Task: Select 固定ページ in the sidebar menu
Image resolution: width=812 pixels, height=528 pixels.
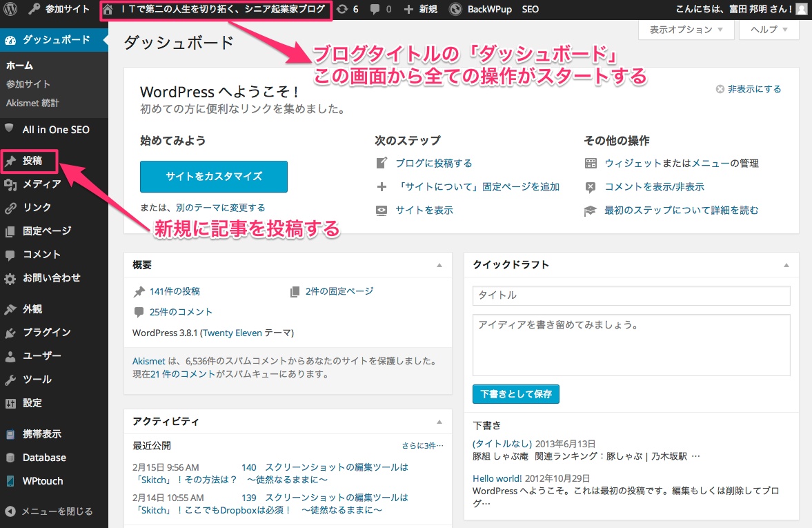Action: [46, 231]
